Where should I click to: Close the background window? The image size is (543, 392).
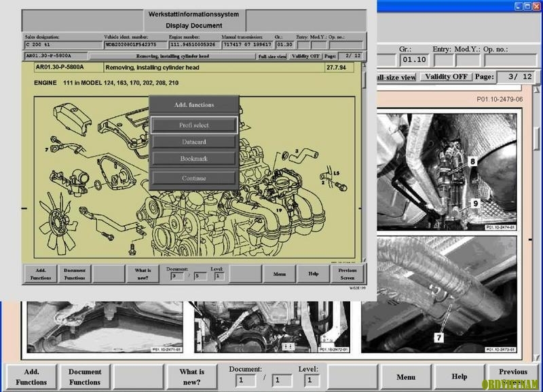point(536,6)
